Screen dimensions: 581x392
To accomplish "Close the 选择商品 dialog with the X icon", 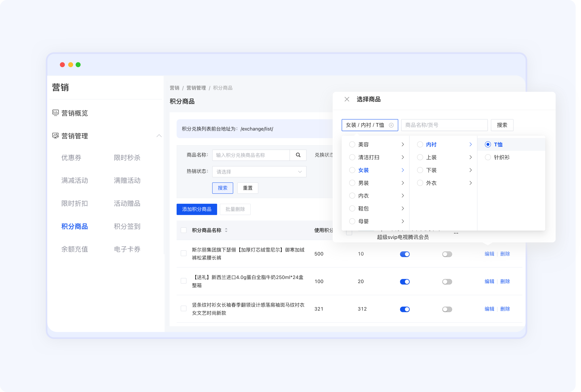I will pos(347,99).
